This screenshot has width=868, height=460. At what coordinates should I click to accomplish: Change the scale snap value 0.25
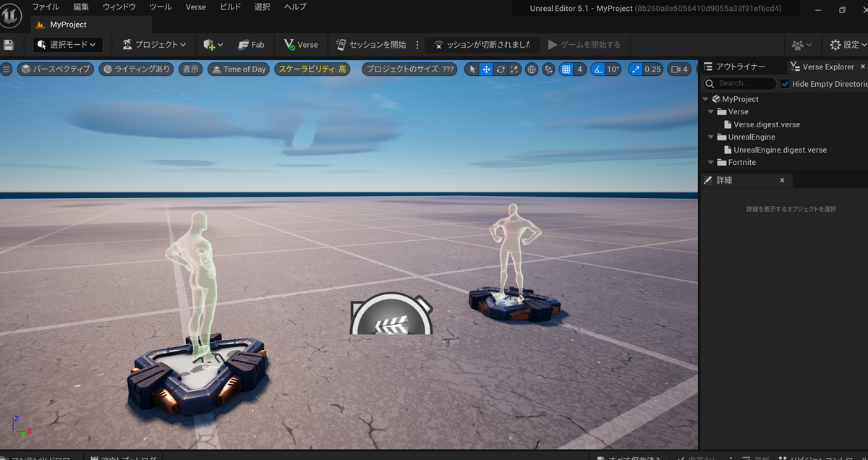[x=653, y=69]
